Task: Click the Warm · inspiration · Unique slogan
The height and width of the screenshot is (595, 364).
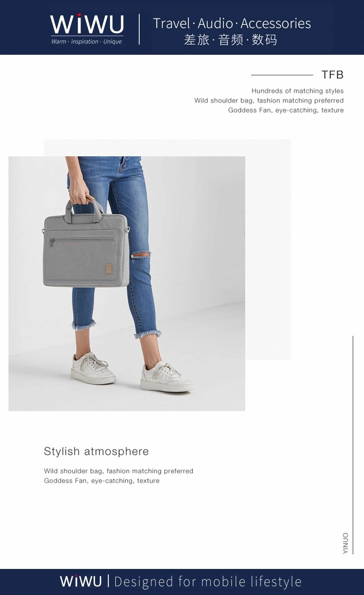Action: tap(87, 41)
